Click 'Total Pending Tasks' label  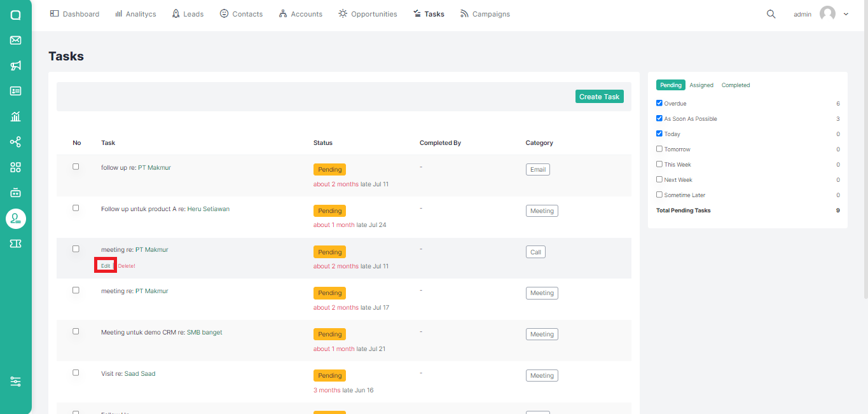click(x=684, y=210)
